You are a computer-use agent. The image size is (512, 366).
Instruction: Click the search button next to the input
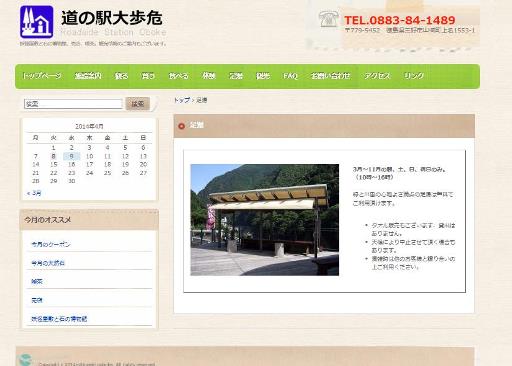click(138, 104)
